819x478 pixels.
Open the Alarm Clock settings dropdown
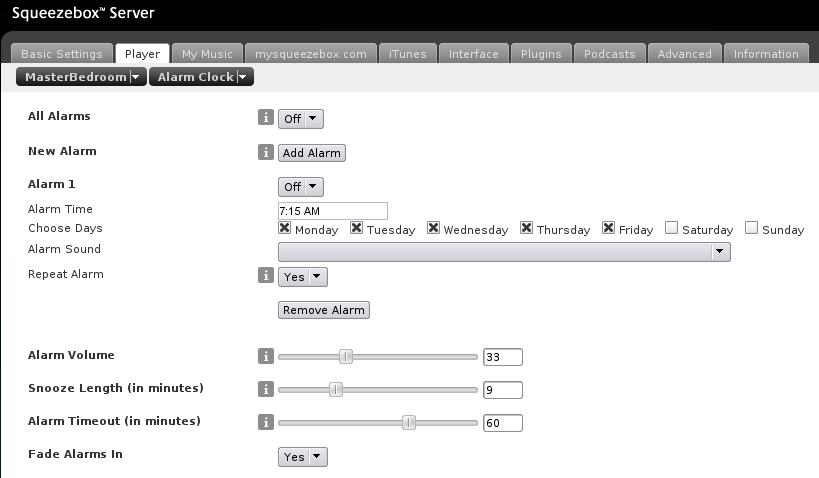click(201, 77)
